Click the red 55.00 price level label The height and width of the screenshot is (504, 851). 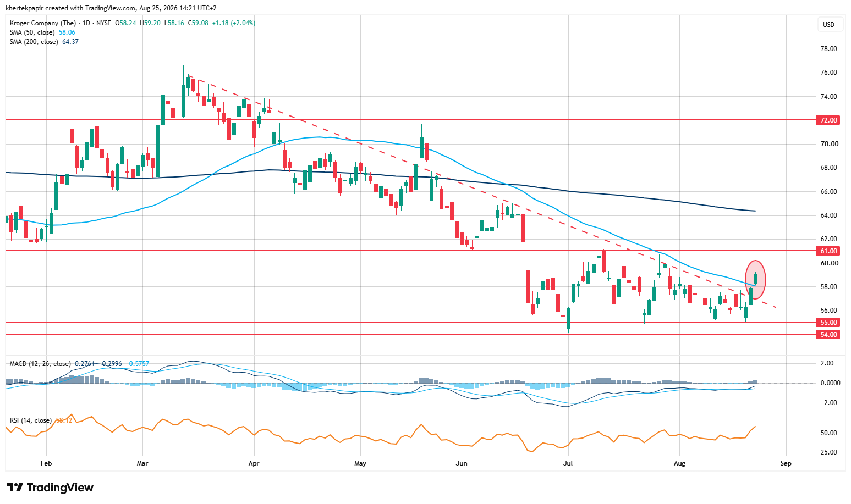[x=829, y=323]
